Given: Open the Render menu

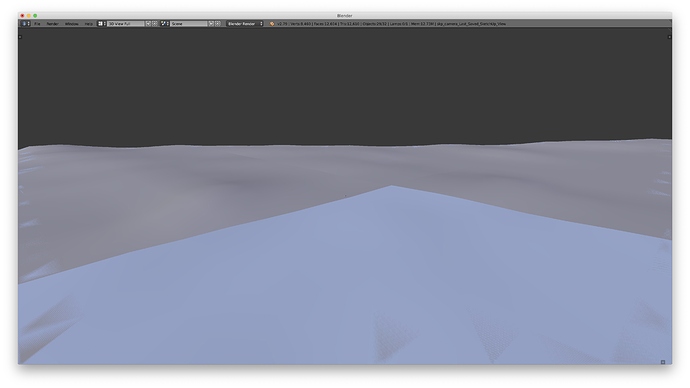Looking at the screenshot, I should click(53, 24).
